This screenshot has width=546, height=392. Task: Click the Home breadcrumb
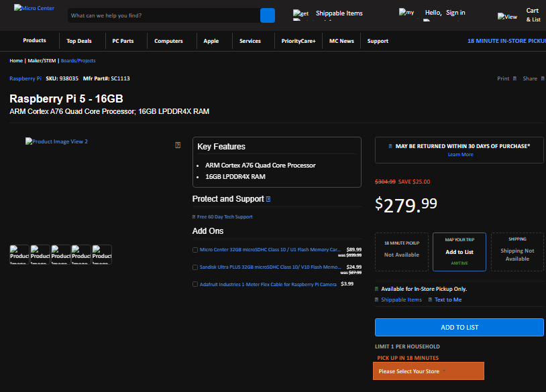[x=16, y=60]
